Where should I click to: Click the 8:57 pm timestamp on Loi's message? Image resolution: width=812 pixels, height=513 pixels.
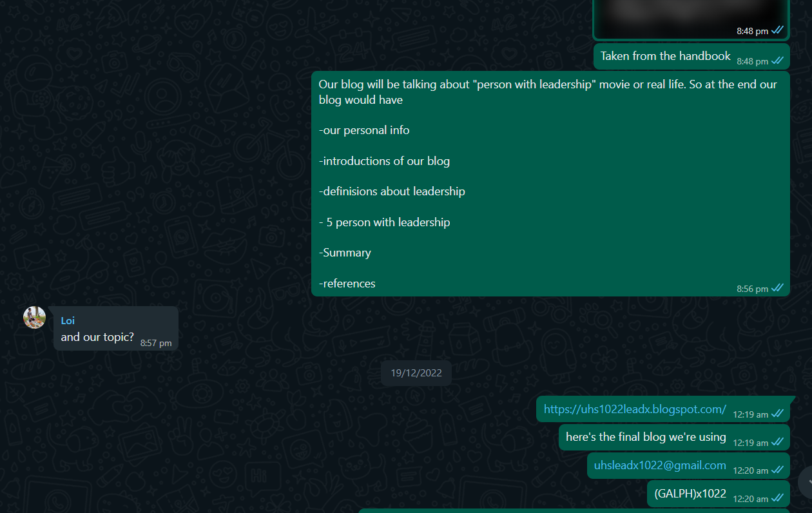pos(156,344)
